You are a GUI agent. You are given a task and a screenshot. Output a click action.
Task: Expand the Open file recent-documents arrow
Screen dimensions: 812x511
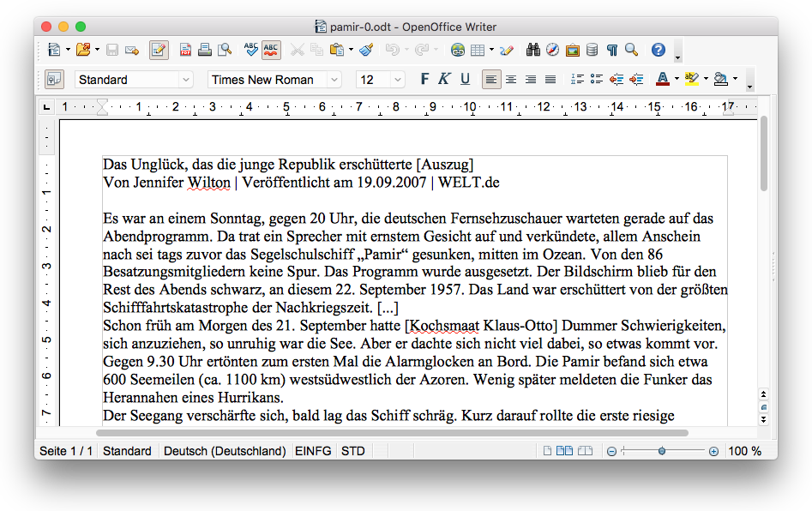pos(97,50)
